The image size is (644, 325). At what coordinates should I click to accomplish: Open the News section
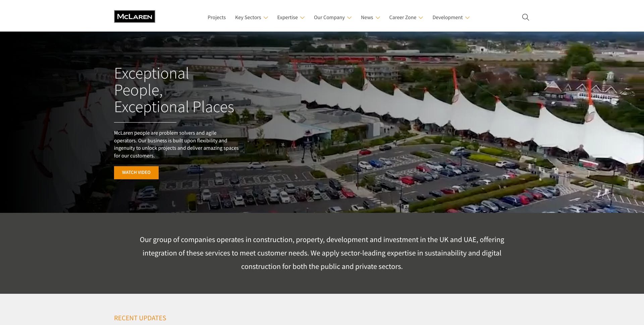367,17
